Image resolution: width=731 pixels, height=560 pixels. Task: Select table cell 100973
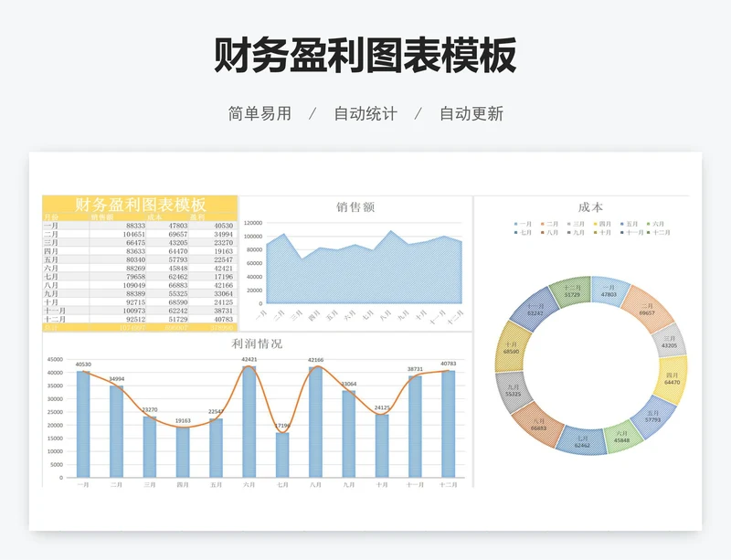133,311
